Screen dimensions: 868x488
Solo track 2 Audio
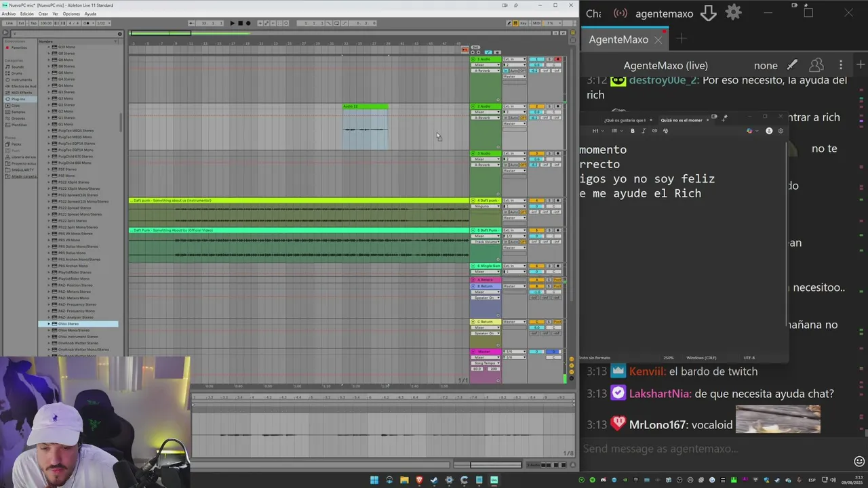549,106
